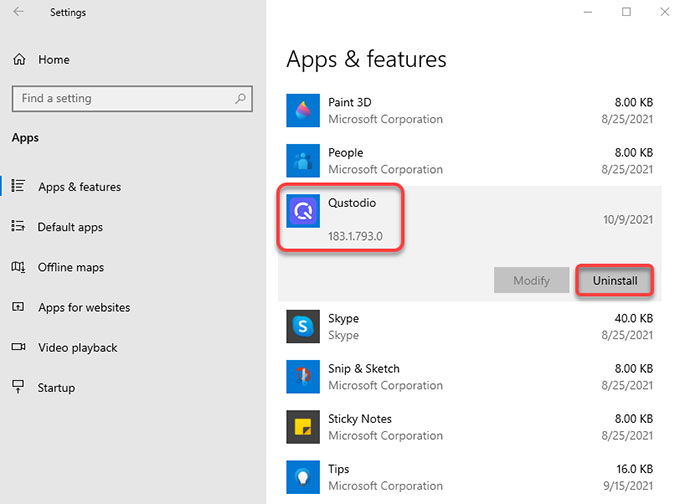The width and height of the screenshot is (680, 504).
Task: Click the Default apps sidebar icon
Action: pyautogui.click(x=18, y=226)
